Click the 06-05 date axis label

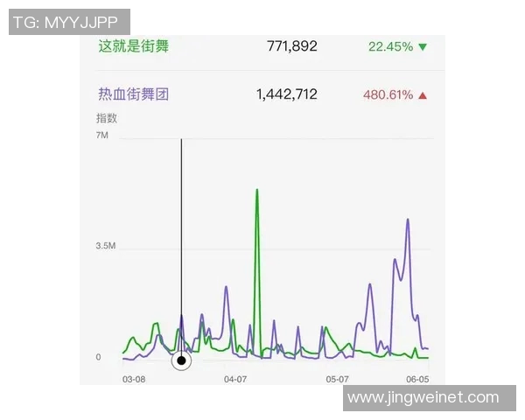(x=417, y=379)
